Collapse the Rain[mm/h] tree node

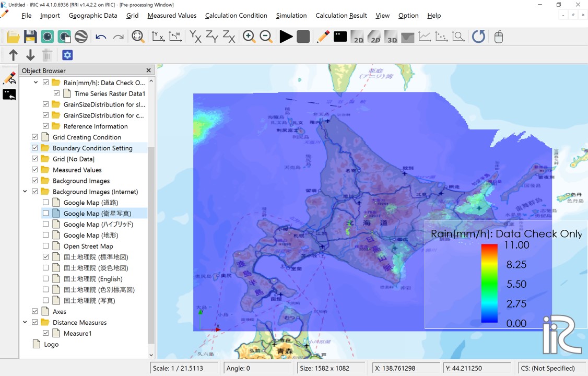pyautogui.click(x=36, y=83)
